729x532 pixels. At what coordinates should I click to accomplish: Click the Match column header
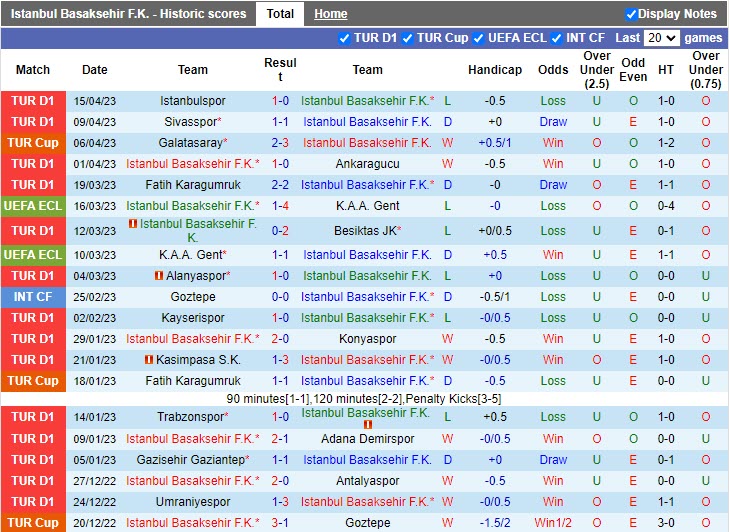tap(33, 70)
